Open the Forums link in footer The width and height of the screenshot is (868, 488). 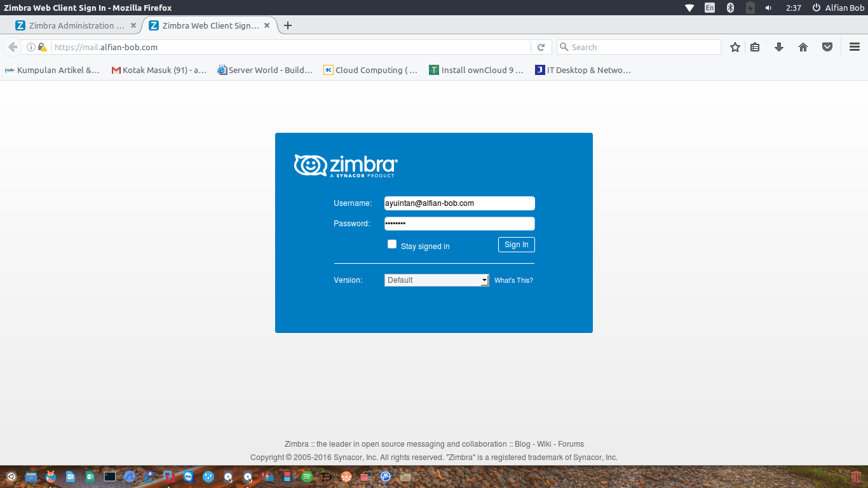tap(571, 444)
